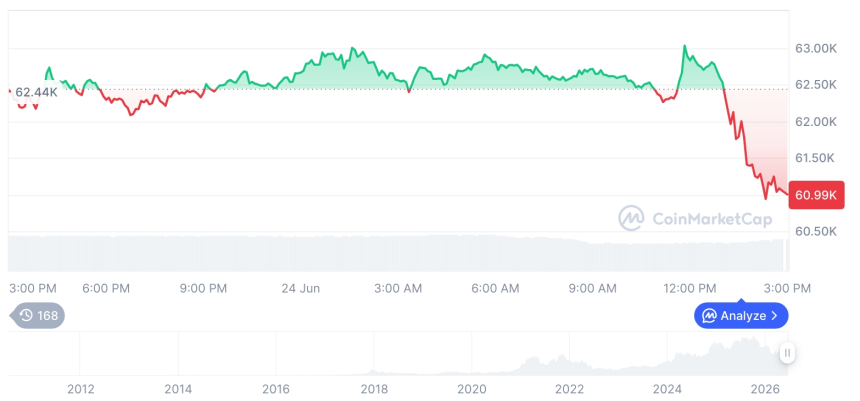Jump to 2012 in the year navigator
Screen dimensions: 860x401
pyautogui.click(x=81, y=389)
